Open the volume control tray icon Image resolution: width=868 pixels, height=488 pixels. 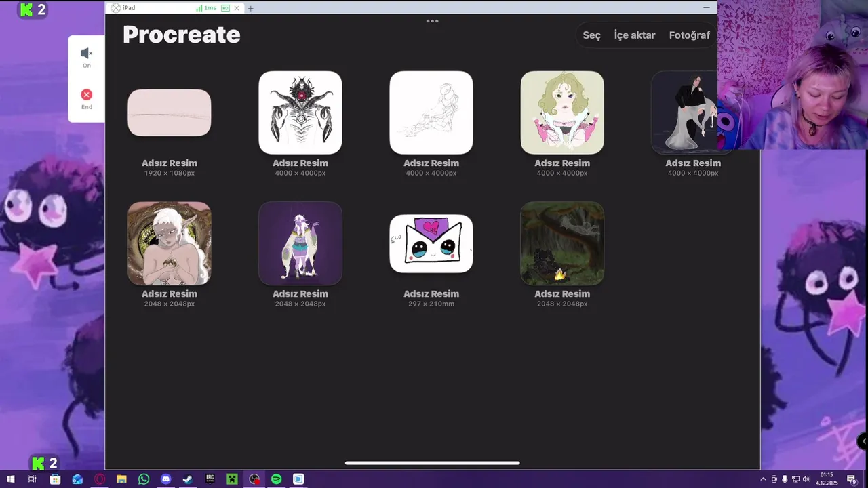click(x=806, y=479)
